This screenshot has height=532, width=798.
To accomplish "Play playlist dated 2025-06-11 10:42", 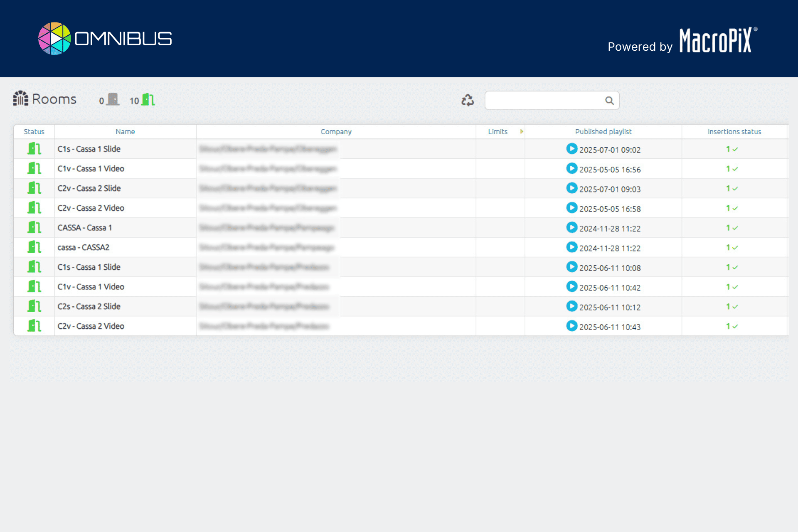I will [x=572, y=286].
